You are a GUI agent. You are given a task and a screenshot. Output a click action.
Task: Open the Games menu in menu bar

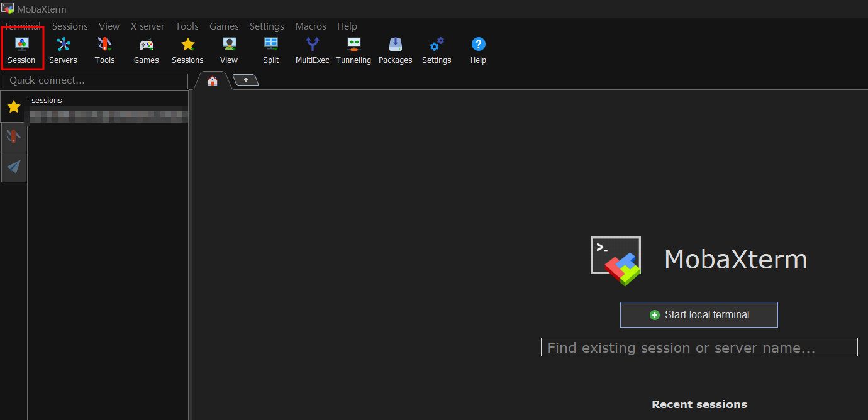pyautogui.click(x=224, y=26)
